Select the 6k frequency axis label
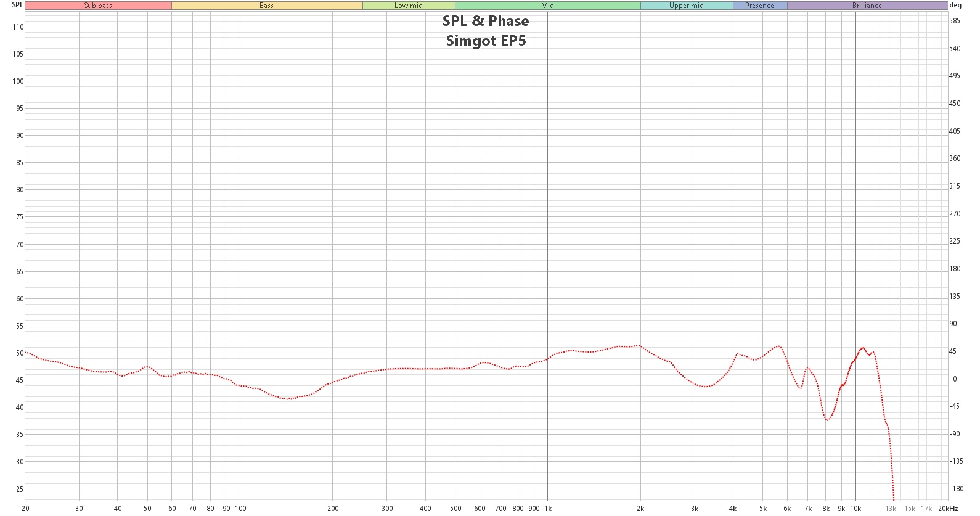The height and width of the screenshot is (516, 980). pyautogui.click(x=787, y=509)
